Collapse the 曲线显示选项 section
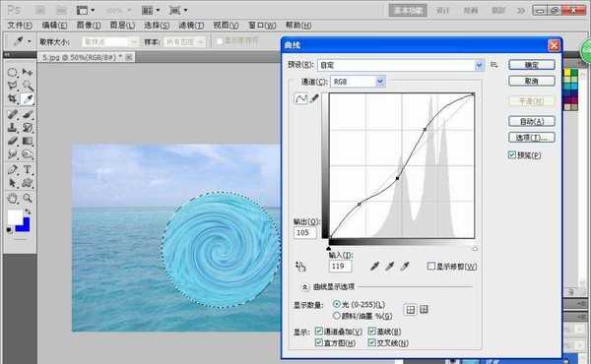Screen dimensions: 591x364 pos(304,287)
